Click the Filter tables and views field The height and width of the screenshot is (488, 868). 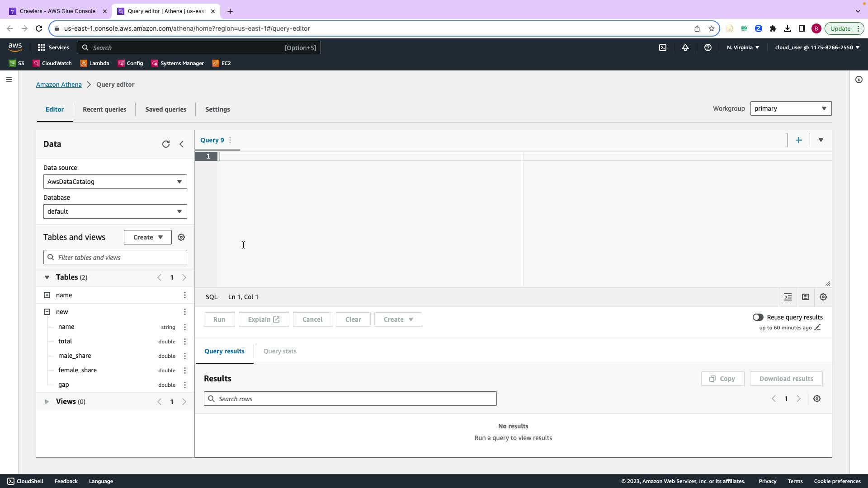point(115,258)
